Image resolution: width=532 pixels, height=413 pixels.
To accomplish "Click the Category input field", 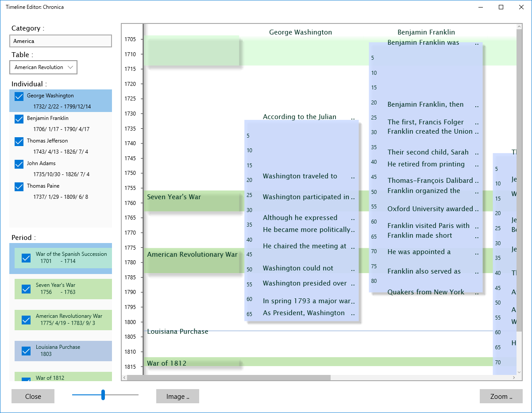I will click(x=61, y=41).
